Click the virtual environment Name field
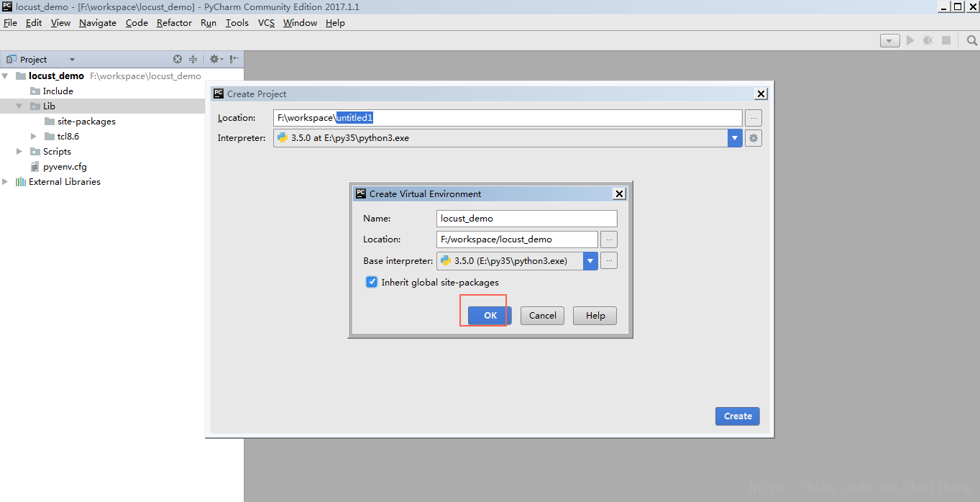Image resolution: width=980 pixels, height=502 pixels. point(527,219)
